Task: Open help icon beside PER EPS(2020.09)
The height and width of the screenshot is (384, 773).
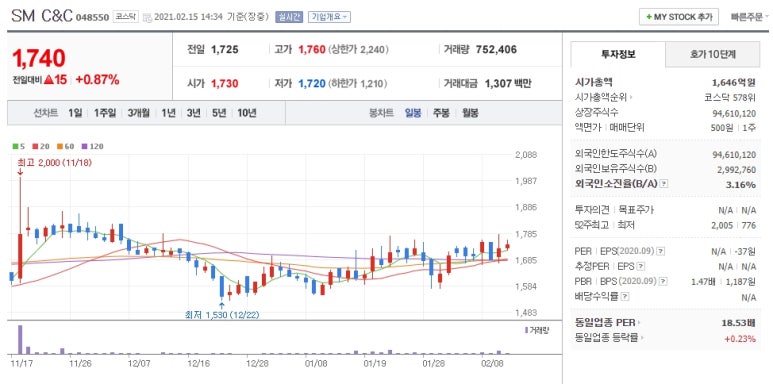Action: click(x=661, y=251)
